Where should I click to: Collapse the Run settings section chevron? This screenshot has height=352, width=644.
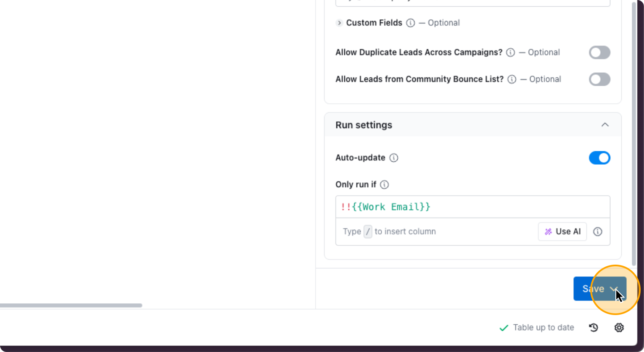(x=604, y=125)
